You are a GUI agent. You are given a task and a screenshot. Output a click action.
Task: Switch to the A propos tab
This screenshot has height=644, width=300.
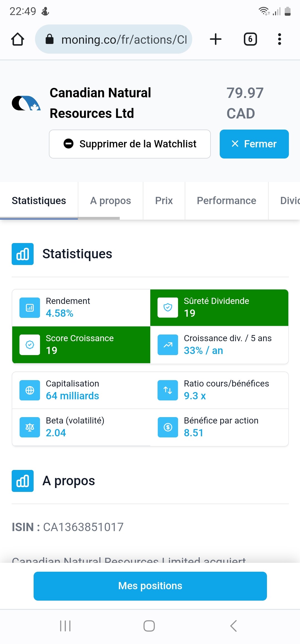[111, 201]
